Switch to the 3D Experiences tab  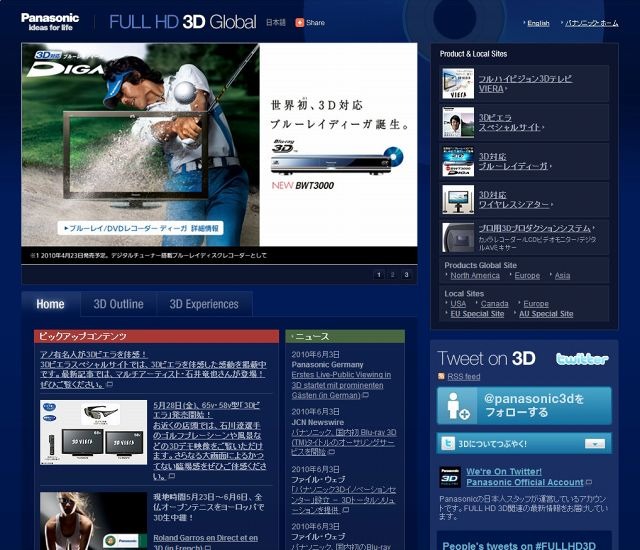204,304
